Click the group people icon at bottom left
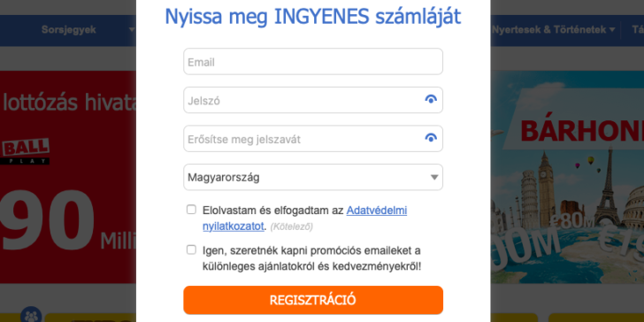The width and height of the screenshot is (644, 322). 31,316
